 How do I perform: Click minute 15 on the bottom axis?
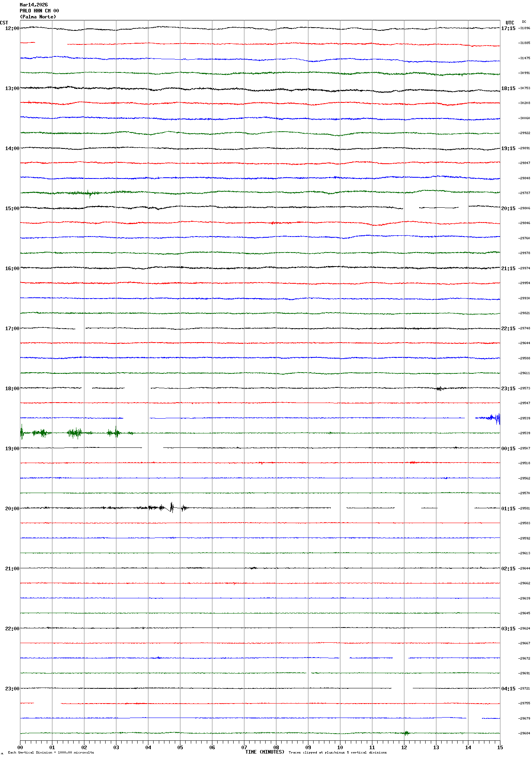[x=500, y=747]
